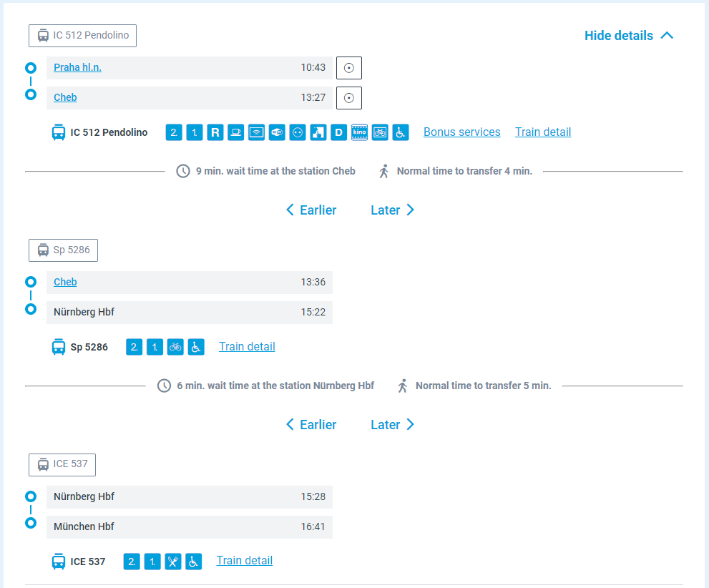Click the onboard portal screen icon
This screenshot has height=588, width=709.
coord(256,132)
